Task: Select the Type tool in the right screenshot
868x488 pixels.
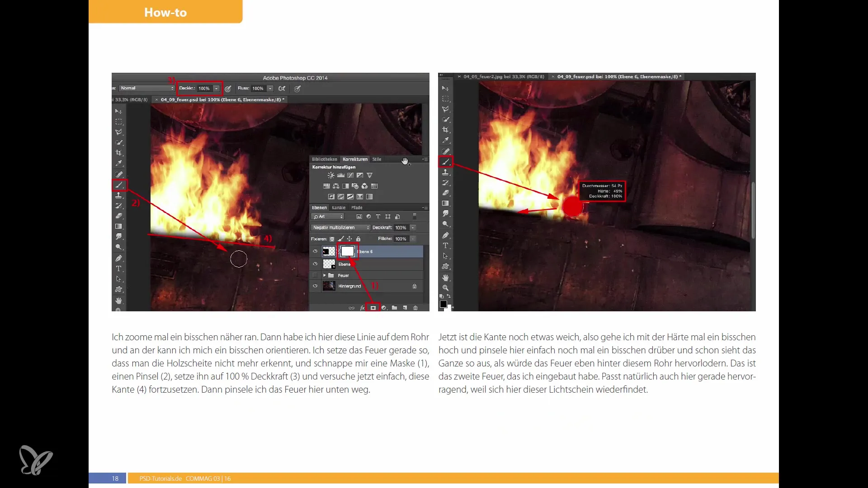Action: coord(445,245)
